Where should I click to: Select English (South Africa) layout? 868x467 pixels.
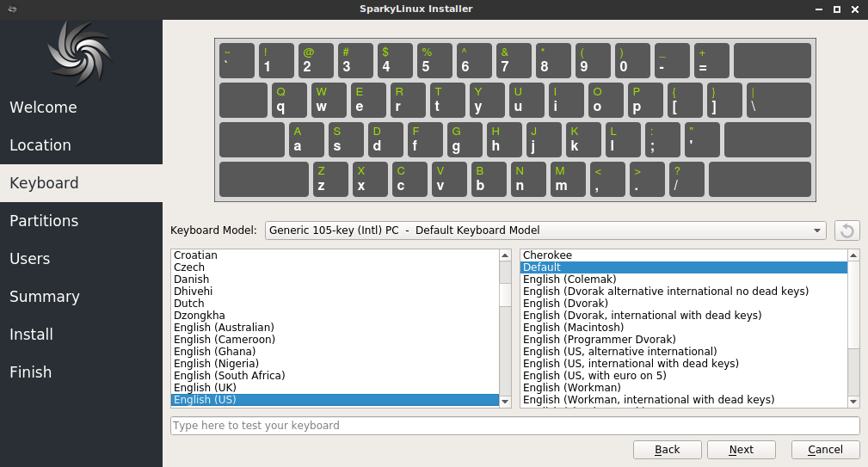[335, 376]
